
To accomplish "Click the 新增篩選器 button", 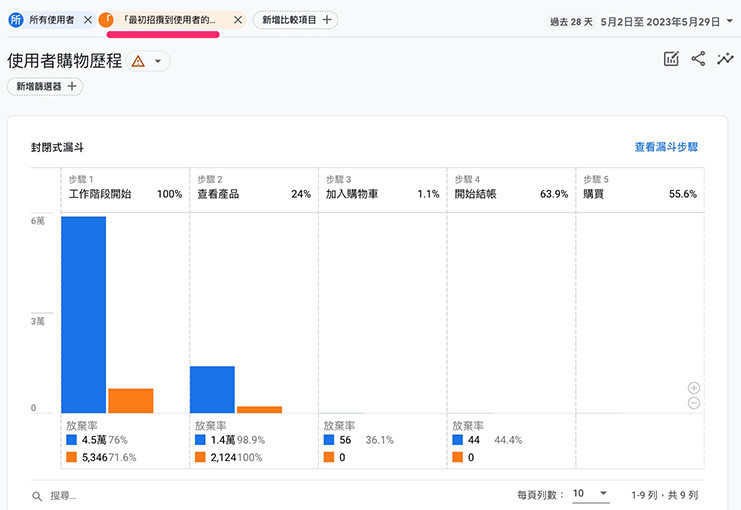I will (45, 87).
